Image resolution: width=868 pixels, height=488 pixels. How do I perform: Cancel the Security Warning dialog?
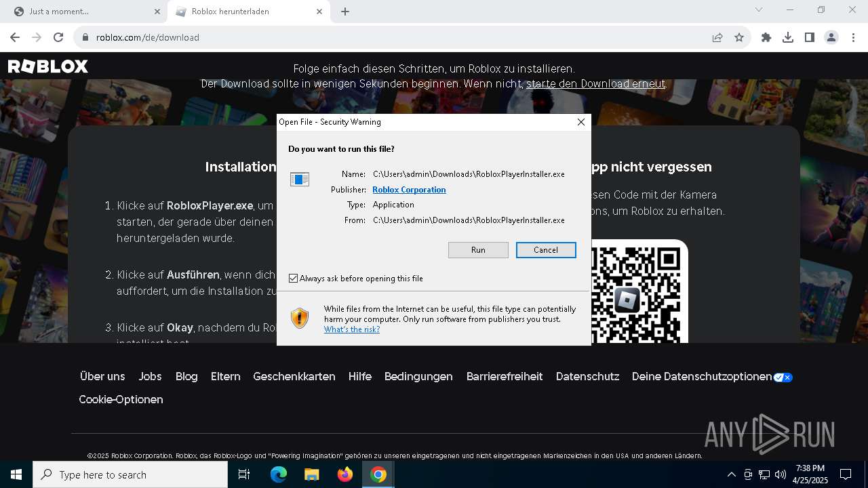pyautogui.click(x=546, y=250)
